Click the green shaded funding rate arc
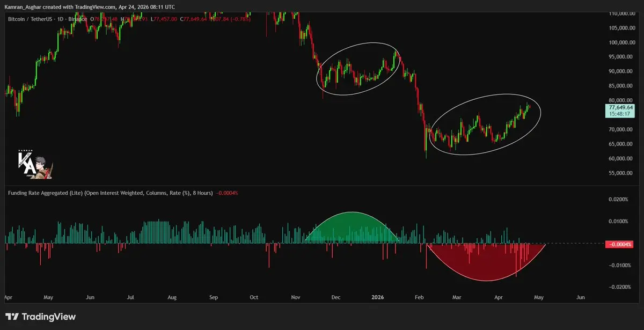Viewport: 644px width, 330px height. (352, 227)
